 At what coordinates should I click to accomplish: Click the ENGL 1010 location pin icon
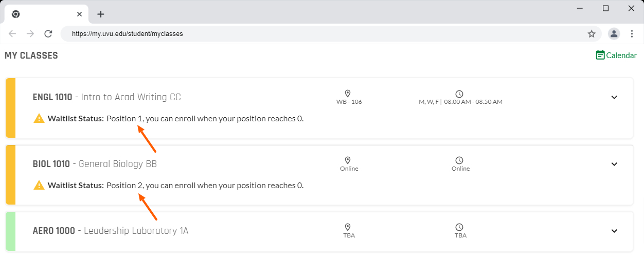348,94
